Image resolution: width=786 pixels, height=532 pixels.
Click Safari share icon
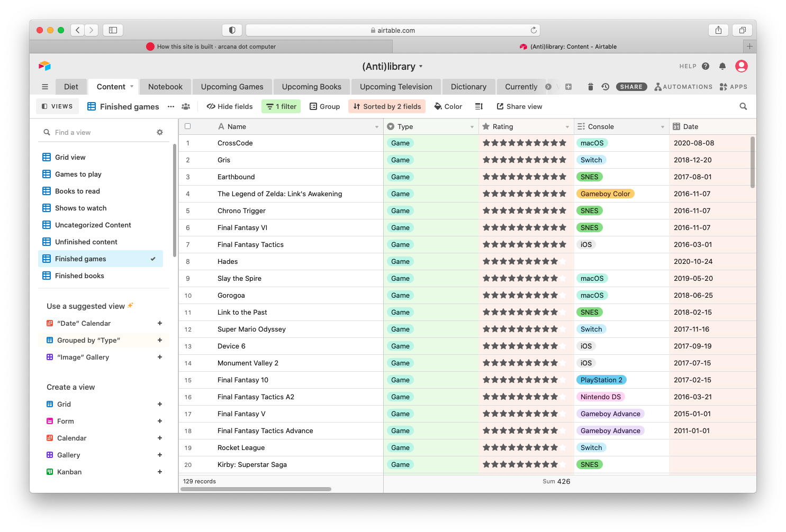[x=718, y=30]
